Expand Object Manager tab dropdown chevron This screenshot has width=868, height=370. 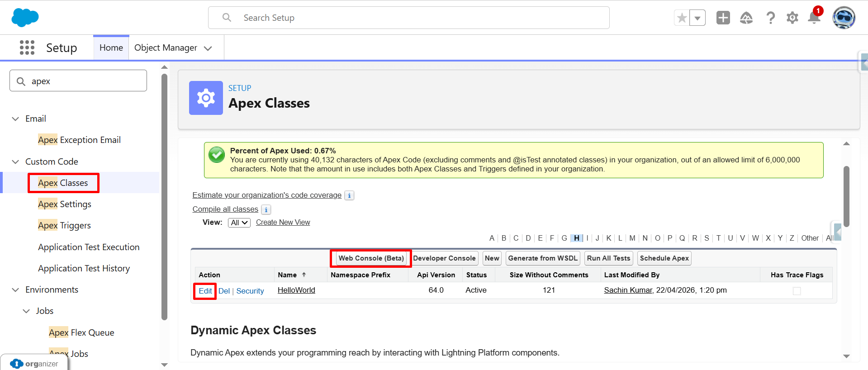[x=208, y=48]
